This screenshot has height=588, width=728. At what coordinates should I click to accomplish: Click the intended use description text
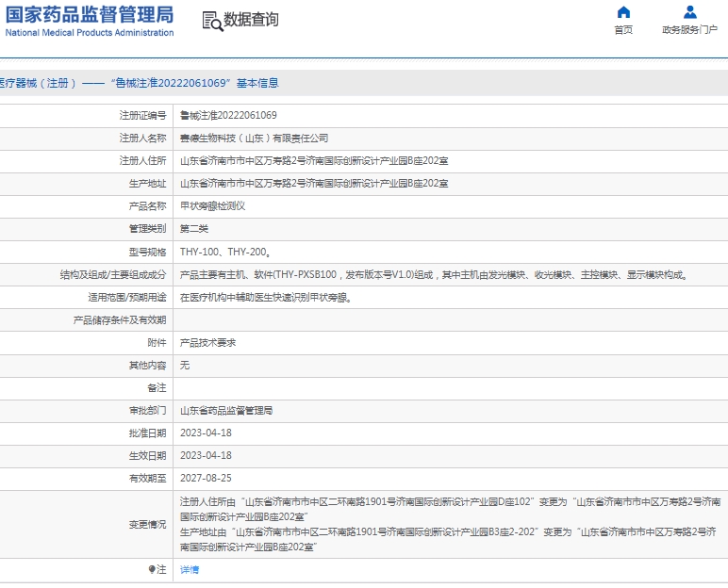pyautogui.click(x=266, y=298)
